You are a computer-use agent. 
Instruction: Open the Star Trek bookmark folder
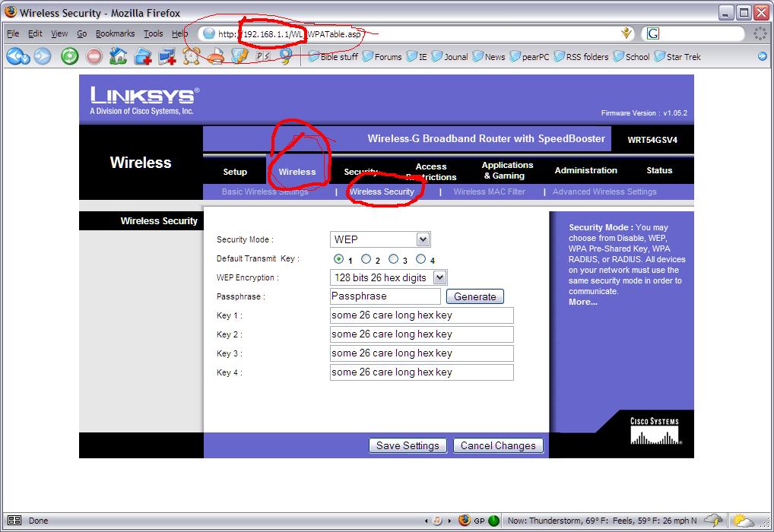tap(677, 57)
